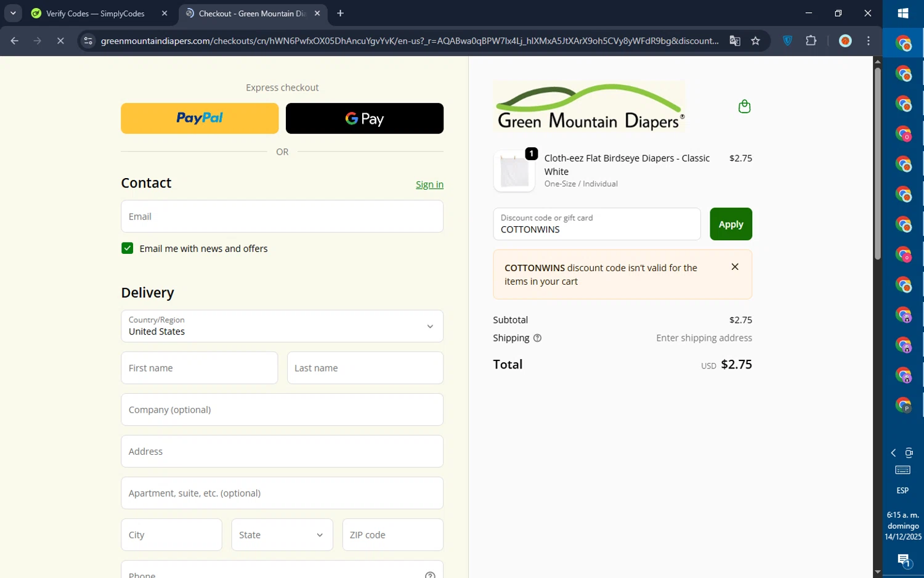The height and width of the screenshot is (578, 924).
Task: Click the page vertical scrollbar thumb
Action: 877,163
